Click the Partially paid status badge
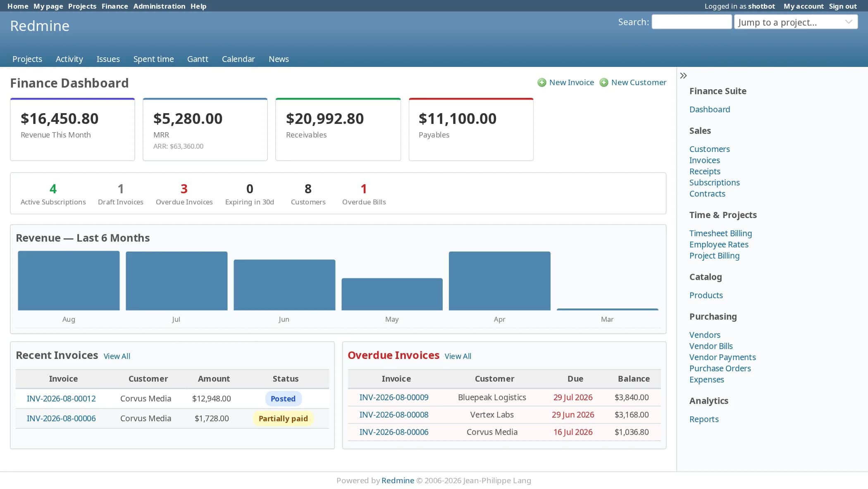This screenshot has height=489, width=868. [283, 418]
